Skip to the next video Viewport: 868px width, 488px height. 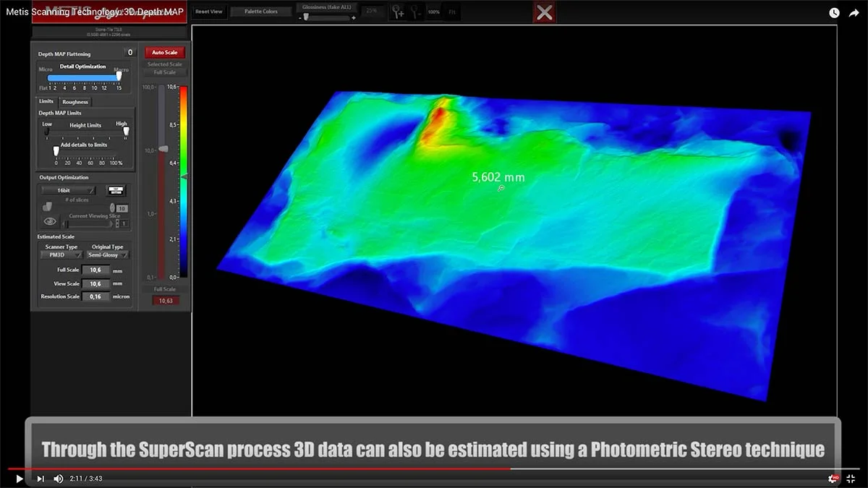click(40, 479)
